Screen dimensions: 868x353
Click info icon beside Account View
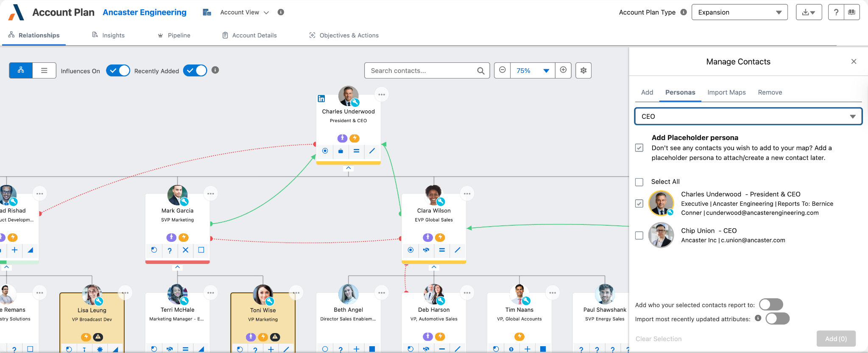click(281, 12)
